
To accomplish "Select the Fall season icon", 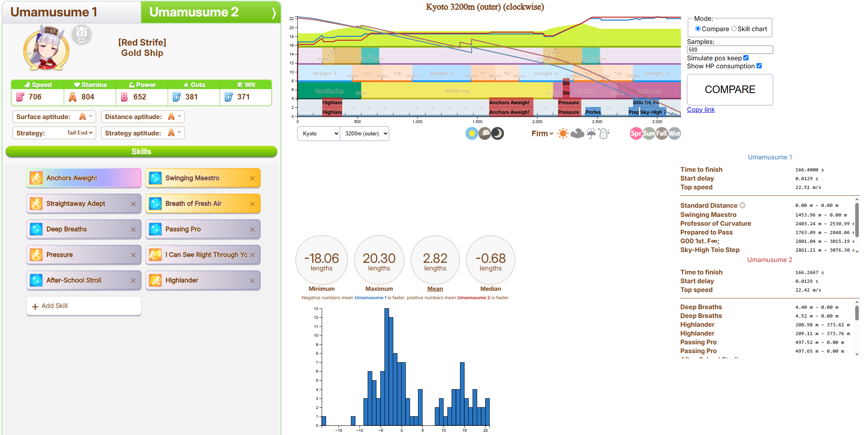I will 661,133.
